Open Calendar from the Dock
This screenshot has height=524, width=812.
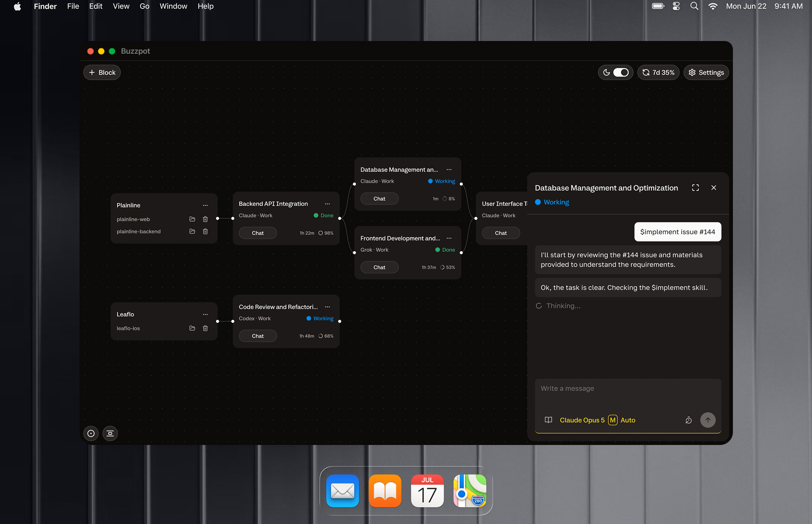[x=427, y=491]
